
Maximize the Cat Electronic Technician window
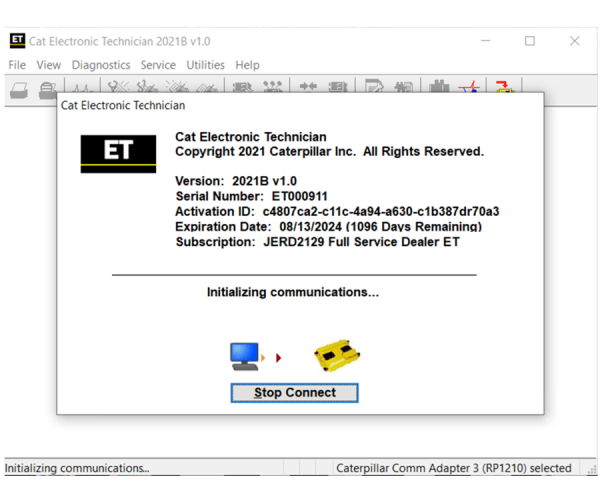tap(530, 41)
